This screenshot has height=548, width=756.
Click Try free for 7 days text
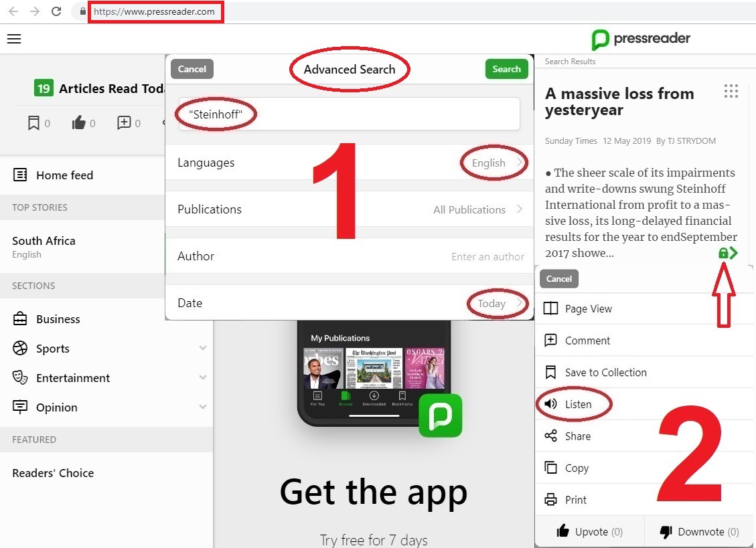pos(374,540)
